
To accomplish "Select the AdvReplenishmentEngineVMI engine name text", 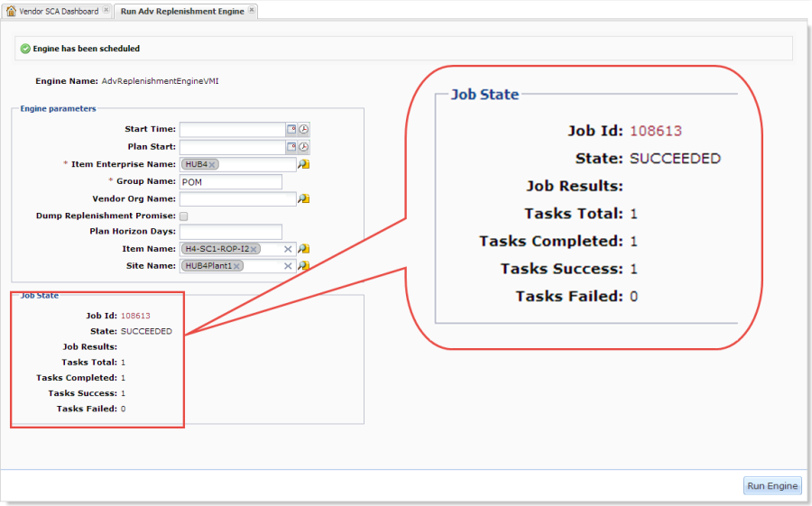I will pos(160,81).
